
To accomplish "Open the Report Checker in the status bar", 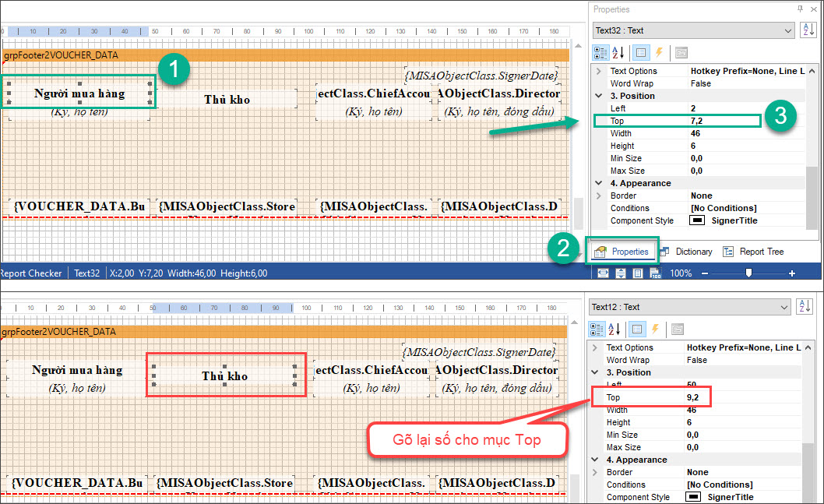I will [x=31, y=273].
